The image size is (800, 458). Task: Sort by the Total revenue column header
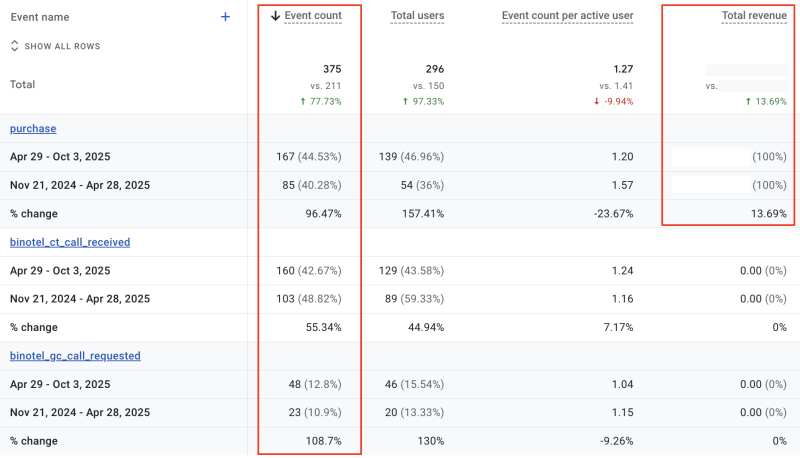pyautogui.click(x=754, y=16)
